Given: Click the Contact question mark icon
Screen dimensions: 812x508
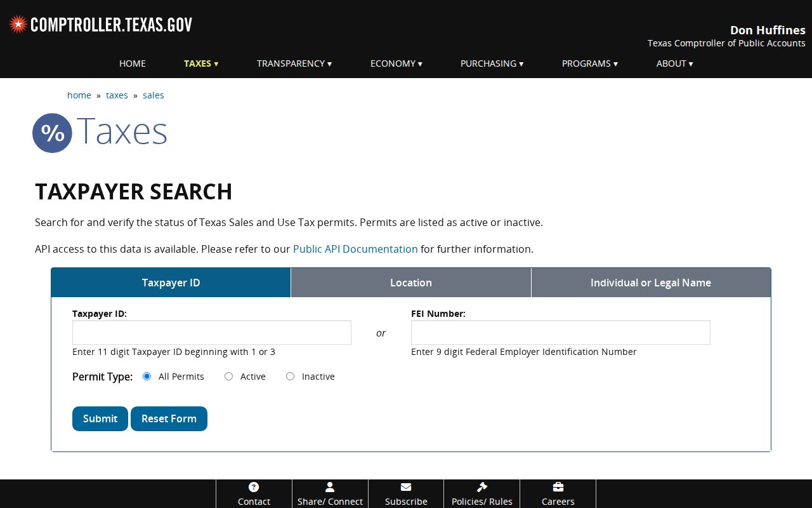Looking at the screenshot, I should [254, 487].
